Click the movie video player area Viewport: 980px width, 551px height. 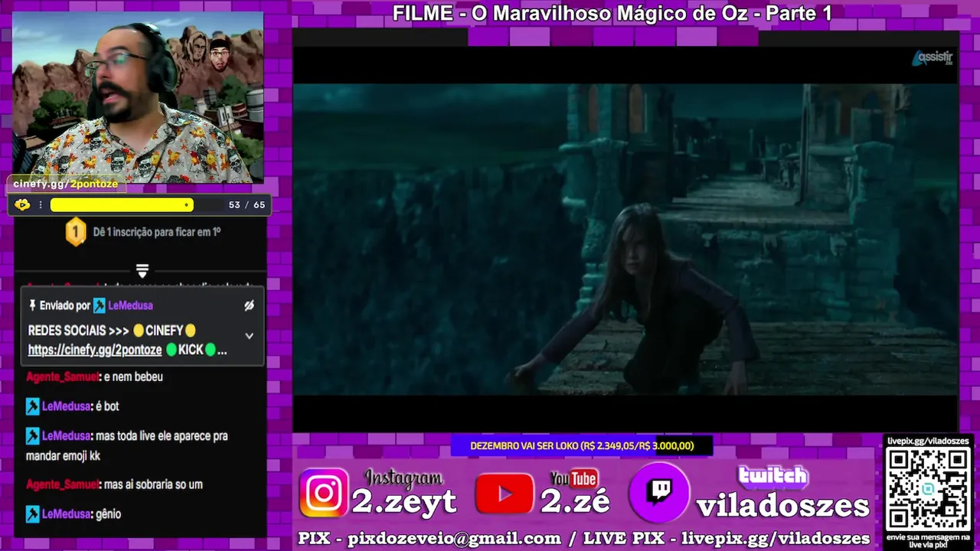point(626,239)
